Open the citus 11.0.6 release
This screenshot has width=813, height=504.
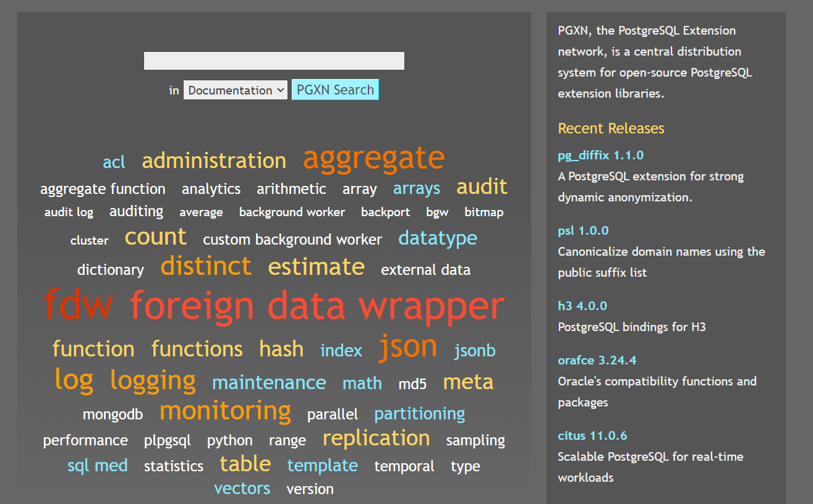[x=592, y=436]
